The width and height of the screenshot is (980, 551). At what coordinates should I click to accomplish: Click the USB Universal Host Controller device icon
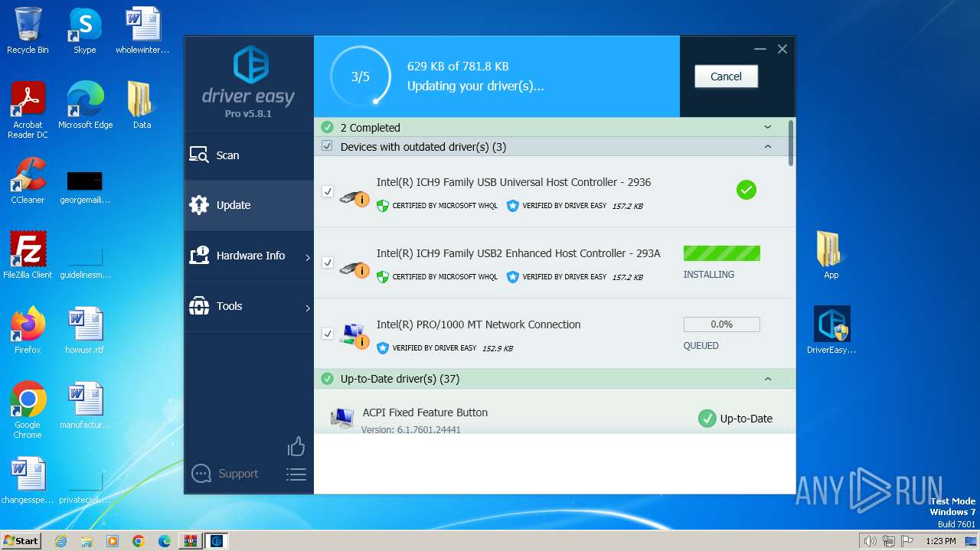click(354, 198)
